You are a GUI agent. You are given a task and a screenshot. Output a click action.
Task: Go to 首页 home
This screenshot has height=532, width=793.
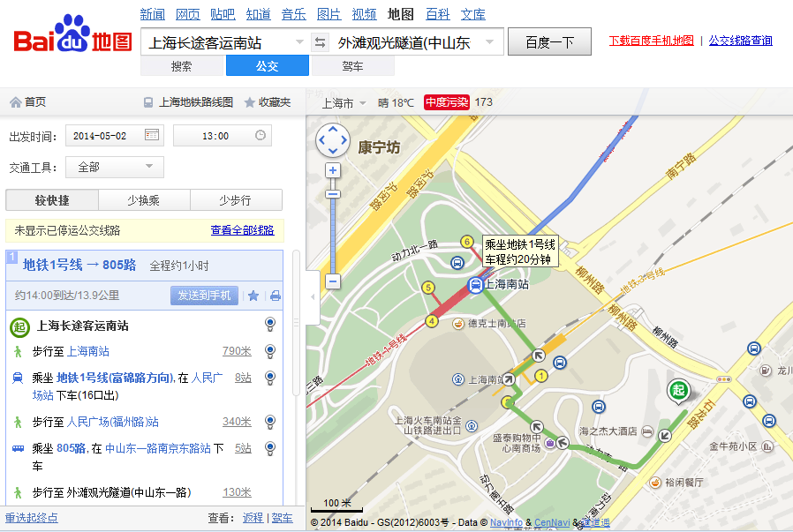tap(27, 102)
